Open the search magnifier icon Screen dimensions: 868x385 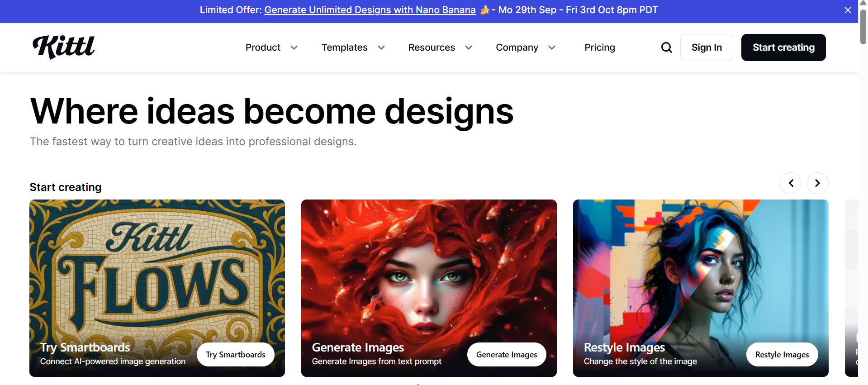[666, 48]
